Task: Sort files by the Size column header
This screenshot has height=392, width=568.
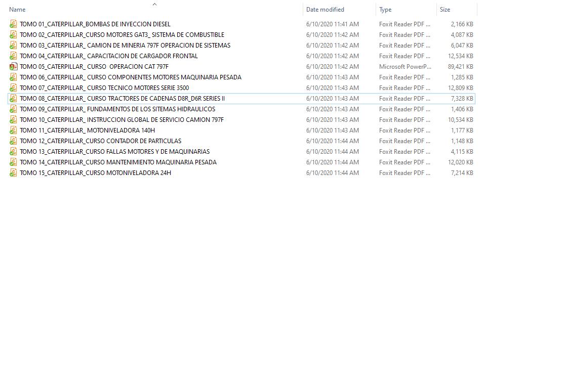Action: pyautogui.click(x=445, y=10)
